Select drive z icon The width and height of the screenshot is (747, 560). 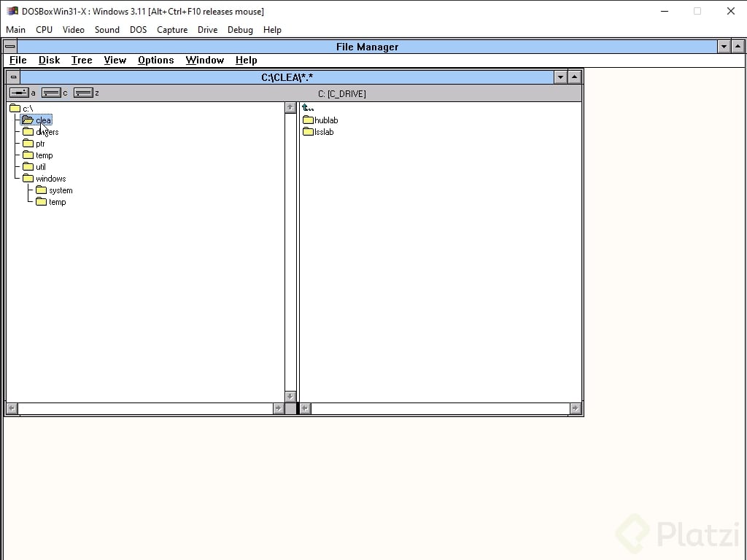83,93
